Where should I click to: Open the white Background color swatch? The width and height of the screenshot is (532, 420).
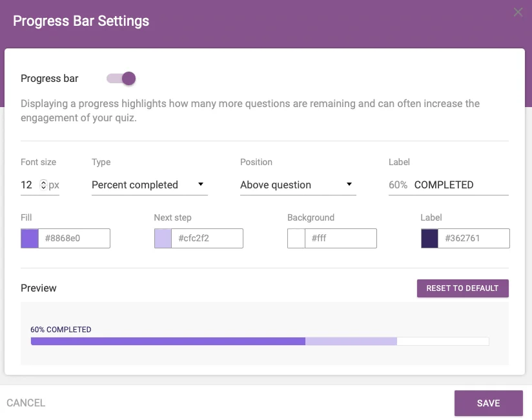pos(296,239)
